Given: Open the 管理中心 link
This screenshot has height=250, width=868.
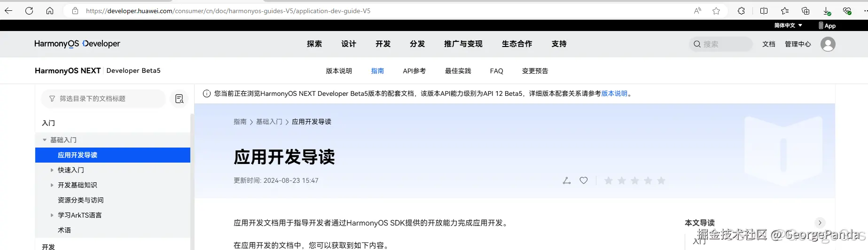Looking at the screenshot, I should 798,44.
